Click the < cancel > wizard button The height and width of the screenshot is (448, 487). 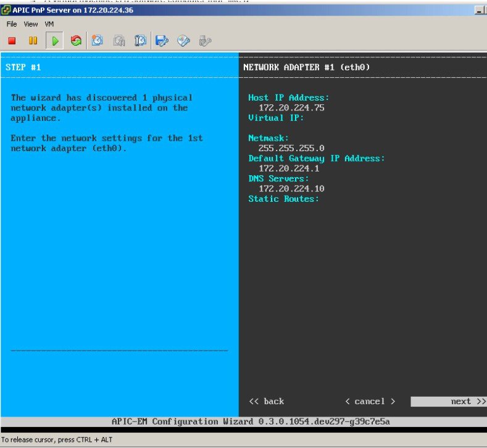pos(370,402)
